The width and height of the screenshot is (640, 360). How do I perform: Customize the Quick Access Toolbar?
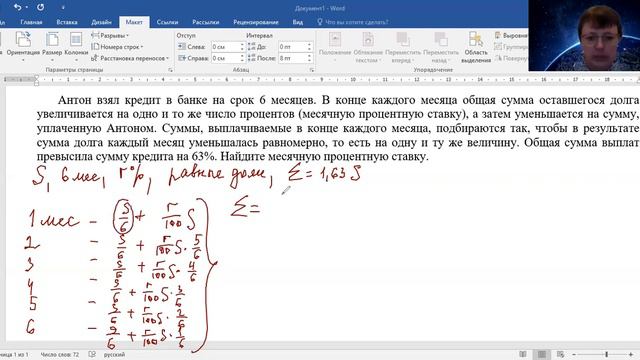(63, 7)
